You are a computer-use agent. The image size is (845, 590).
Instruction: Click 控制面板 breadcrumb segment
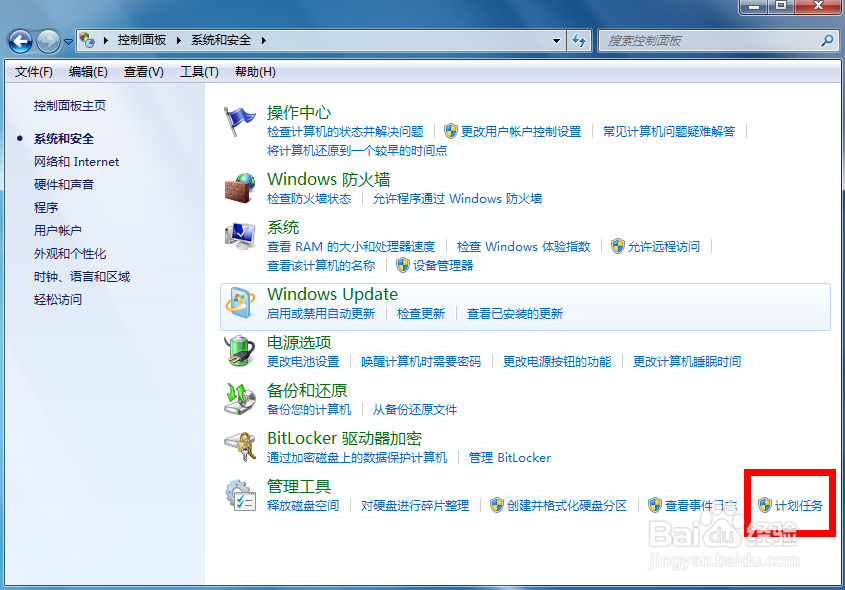142,40
